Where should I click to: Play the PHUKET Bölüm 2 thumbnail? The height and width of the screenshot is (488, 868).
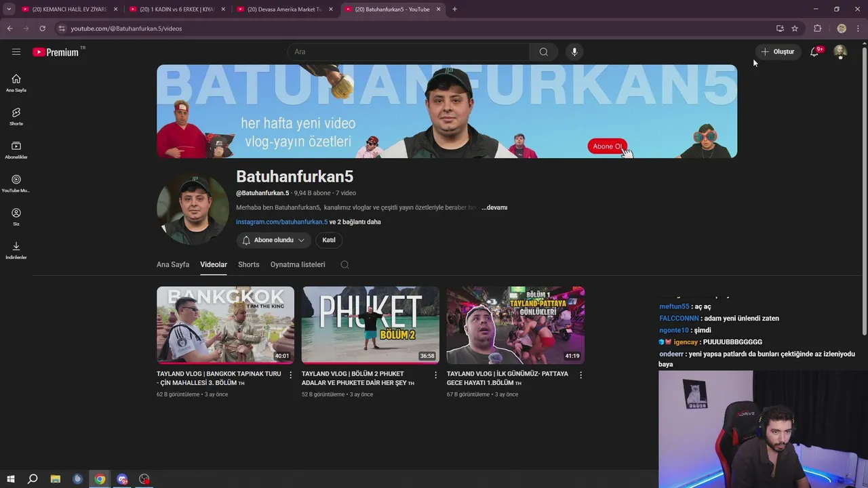pyautogui.click(x=370, y=325)
